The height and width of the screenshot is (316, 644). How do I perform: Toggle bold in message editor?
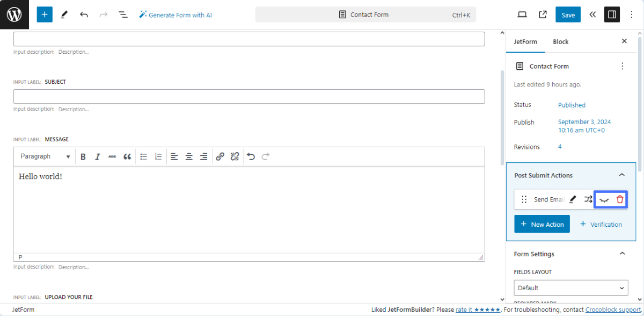tap(83, 156)
